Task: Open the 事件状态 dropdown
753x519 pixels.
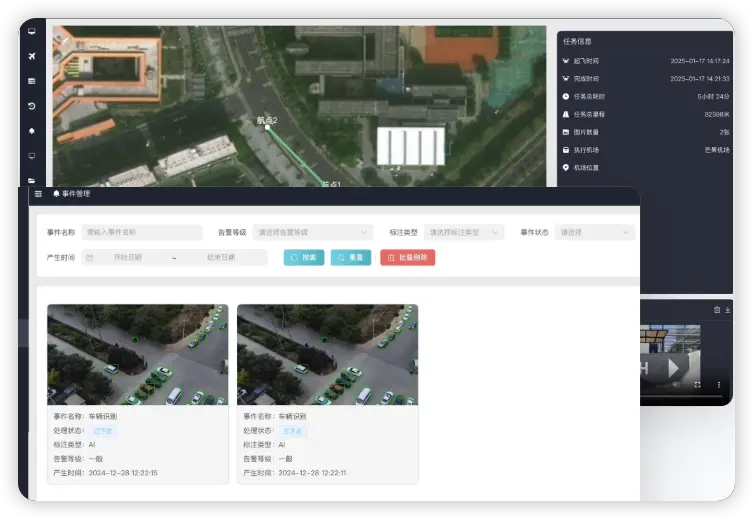Action: (x=595, y=232)
